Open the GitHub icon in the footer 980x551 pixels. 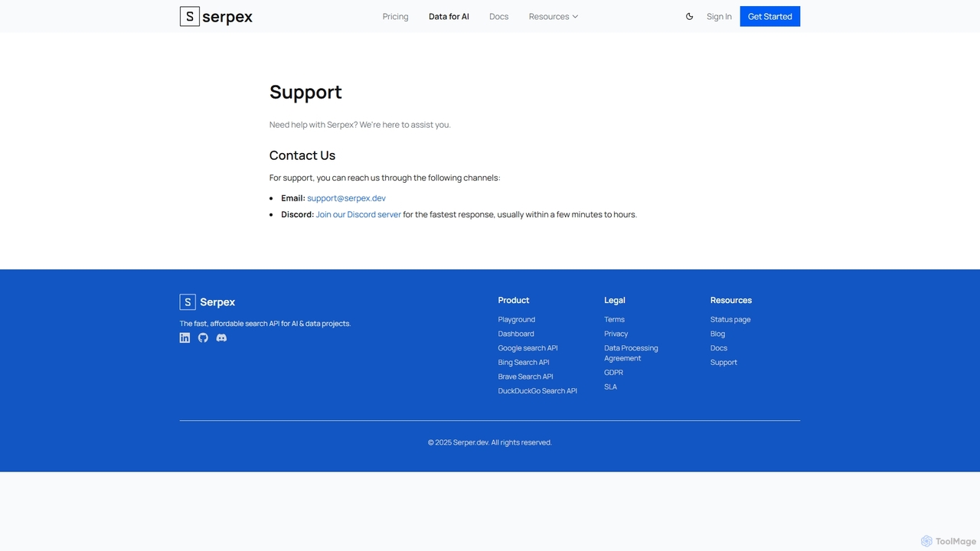click(203, 337)
